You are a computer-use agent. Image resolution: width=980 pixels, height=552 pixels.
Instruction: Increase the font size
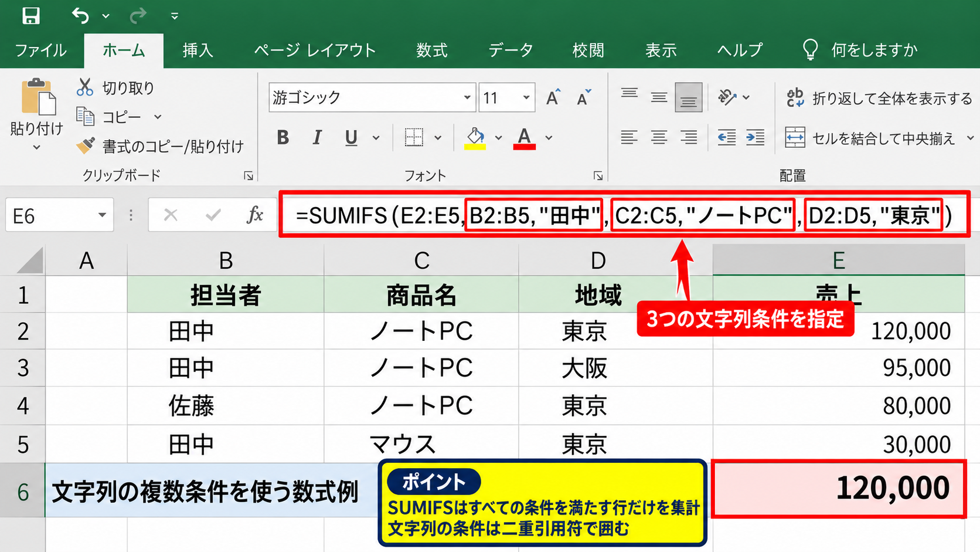pos(553,97)
